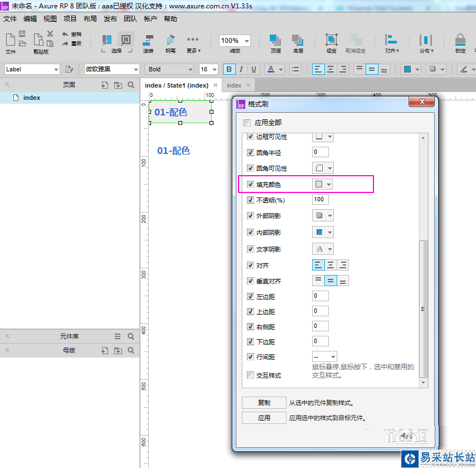Uncheck the 填充颜色 checkbox
Viewport: 476px width, 468px height.
[249, 184]
